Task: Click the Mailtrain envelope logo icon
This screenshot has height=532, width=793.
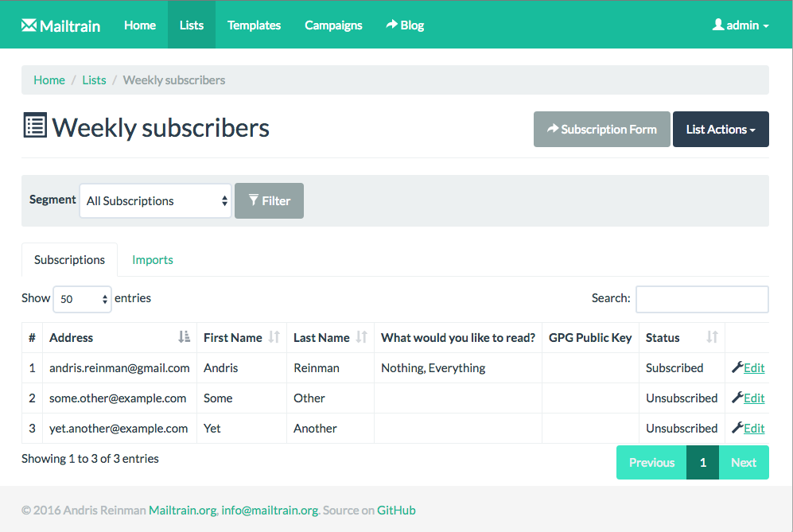Action: [29, 25]
